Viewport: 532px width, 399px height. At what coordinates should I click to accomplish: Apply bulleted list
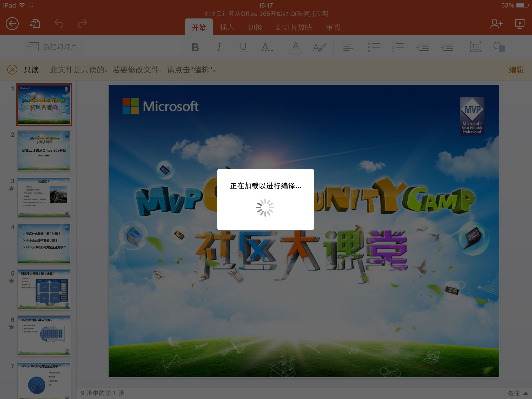click(x=374, y=47)
